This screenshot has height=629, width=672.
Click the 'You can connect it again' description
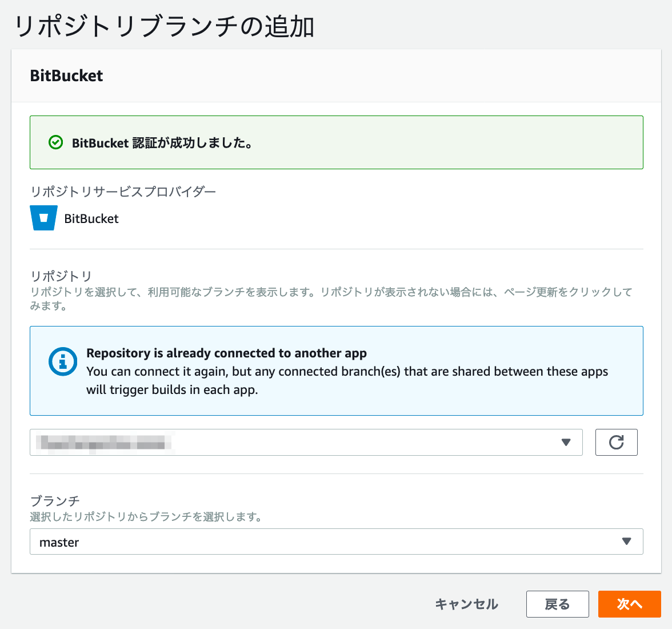click(x=347, y=380)
